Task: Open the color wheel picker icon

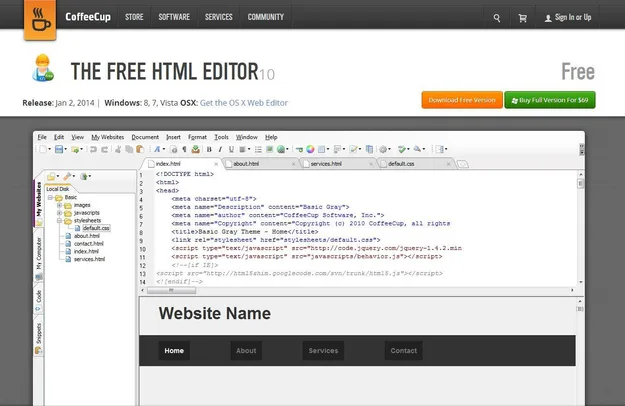Action: pos(310,149)
